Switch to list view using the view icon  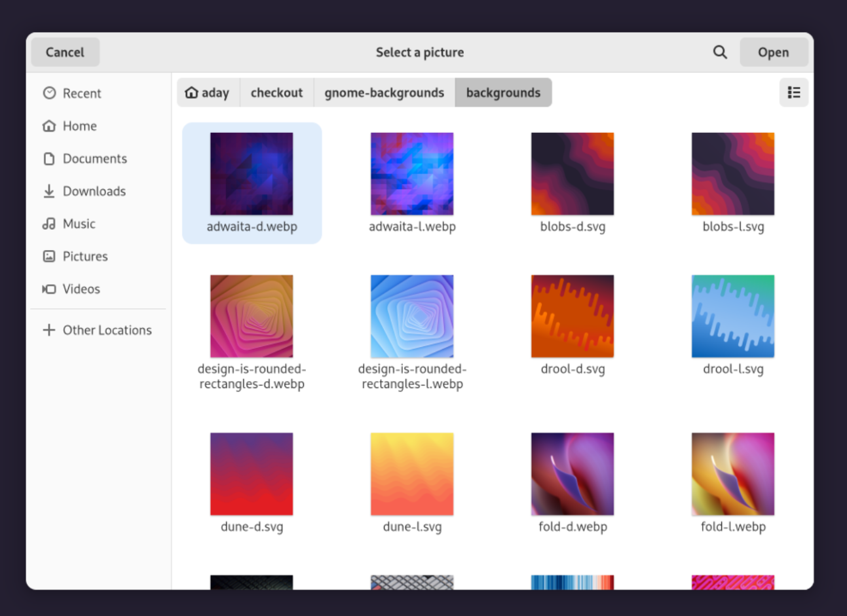click(794, 92)
